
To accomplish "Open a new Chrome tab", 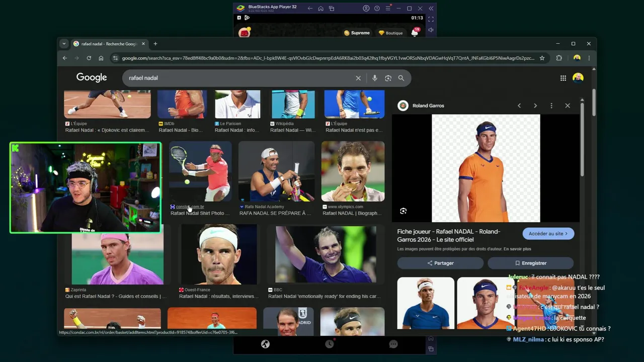I will pos(155,44).
